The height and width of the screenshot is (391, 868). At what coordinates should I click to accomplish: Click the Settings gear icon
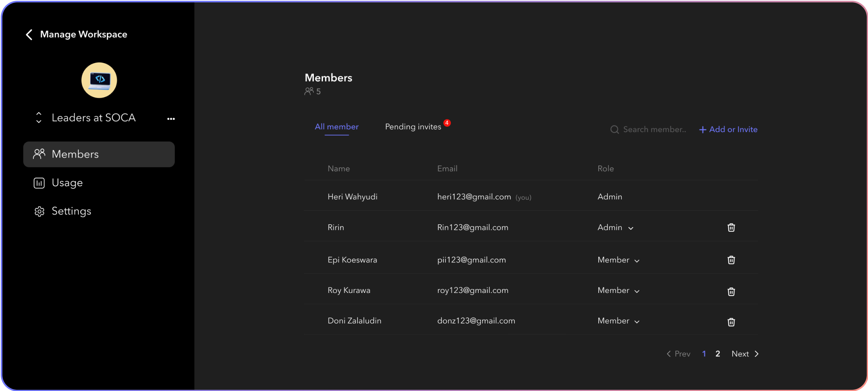coord(39,212)
